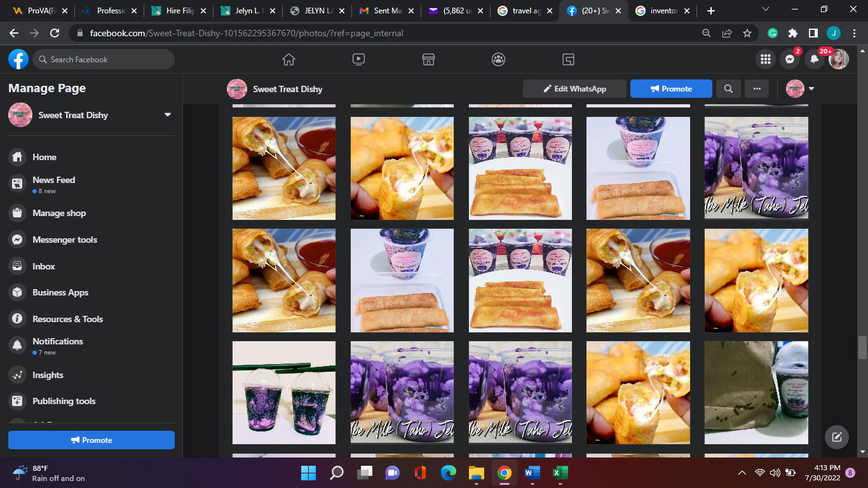The width and height of the screenshot is (868, 488).
Task: Open the Facebook logo home link
Action: [18, 59]
